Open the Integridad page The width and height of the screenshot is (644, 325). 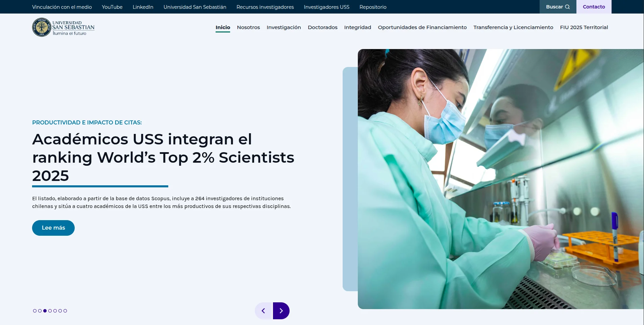tap(357, 27)
